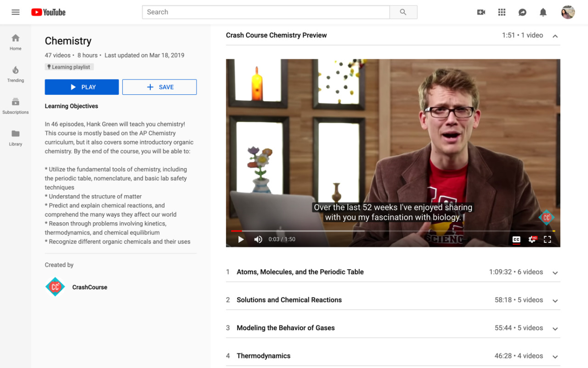
Task: Open the YouTube apps grid
Action: tap(502, 12)
